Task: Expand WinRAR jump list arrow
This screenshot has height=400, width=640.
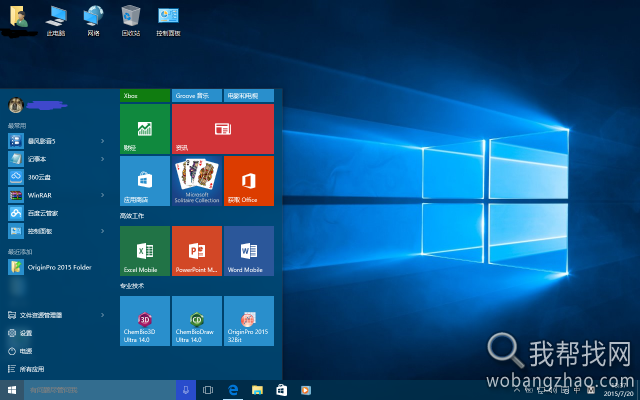Action: 102,195
